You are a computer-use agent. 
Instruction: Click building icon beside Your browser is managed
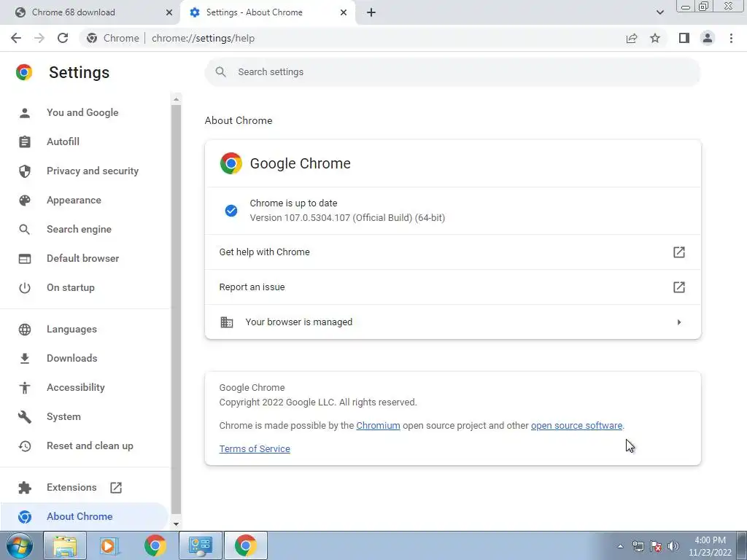coord(227,322)
